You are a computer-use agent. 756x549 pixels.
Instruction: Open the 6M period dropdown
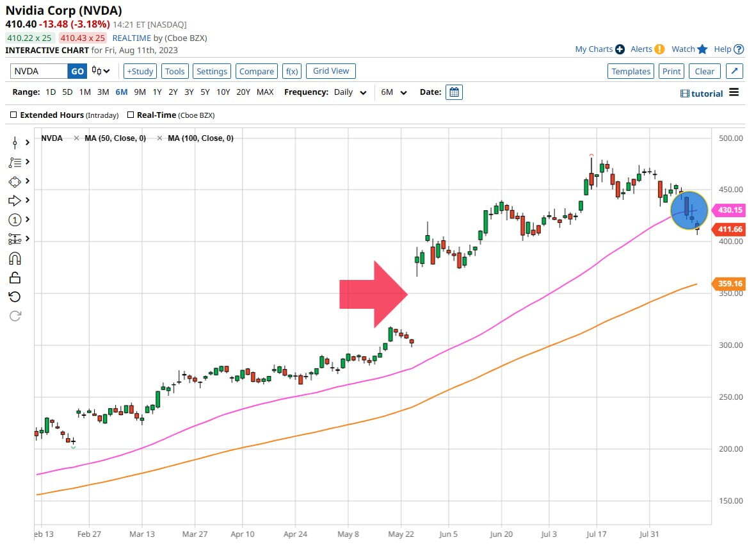tap(394, 92)
